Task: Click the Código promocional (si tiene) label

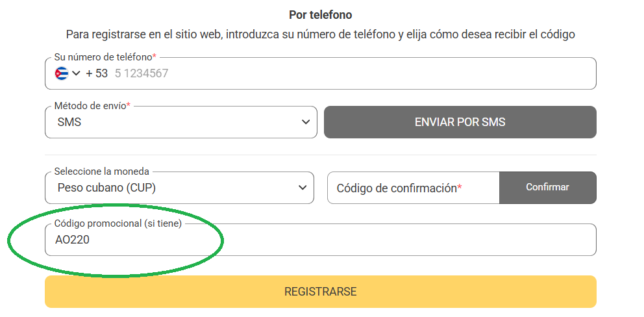Action: pyautogui.click(x=118, y=223)
